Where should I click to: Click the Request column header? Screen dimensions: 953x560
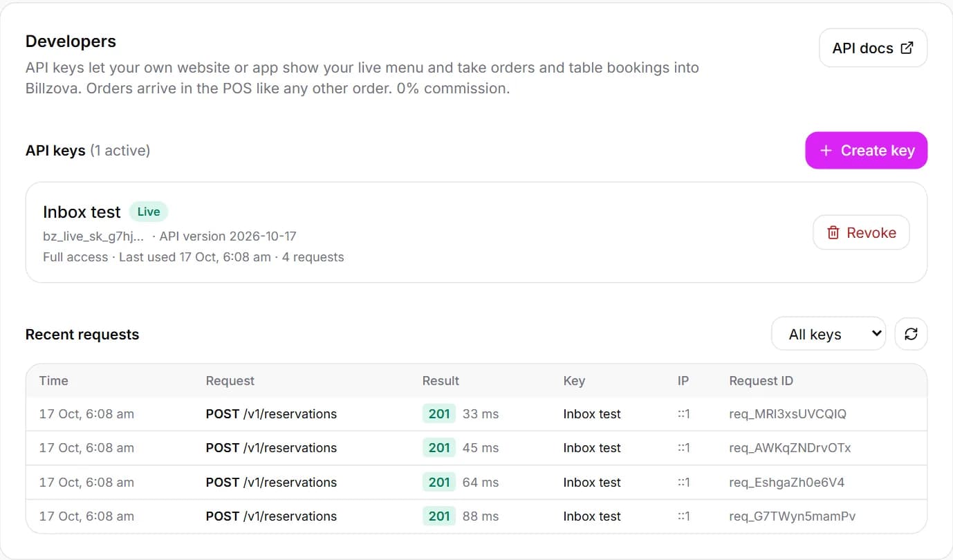point(230,380)
